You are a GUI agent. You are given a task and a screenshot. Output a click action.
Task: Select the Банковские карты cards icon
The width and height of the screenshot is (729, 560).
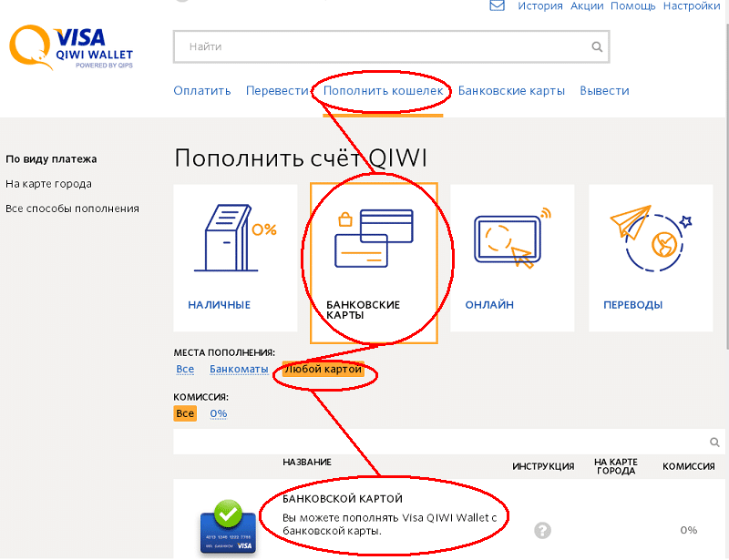374,239
